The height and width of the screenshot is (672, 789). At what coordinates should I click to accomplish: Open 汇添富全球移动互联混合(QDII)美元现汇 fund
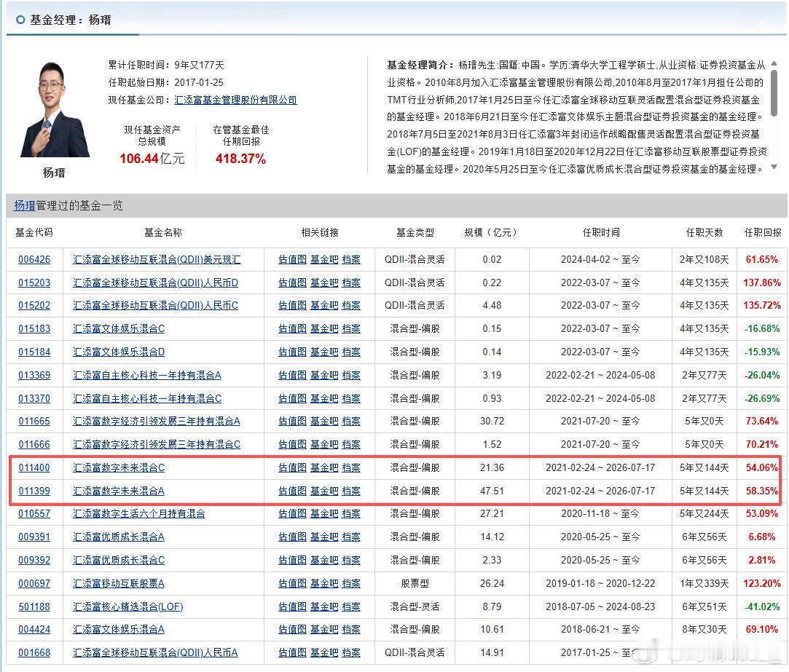click(157, 259)
